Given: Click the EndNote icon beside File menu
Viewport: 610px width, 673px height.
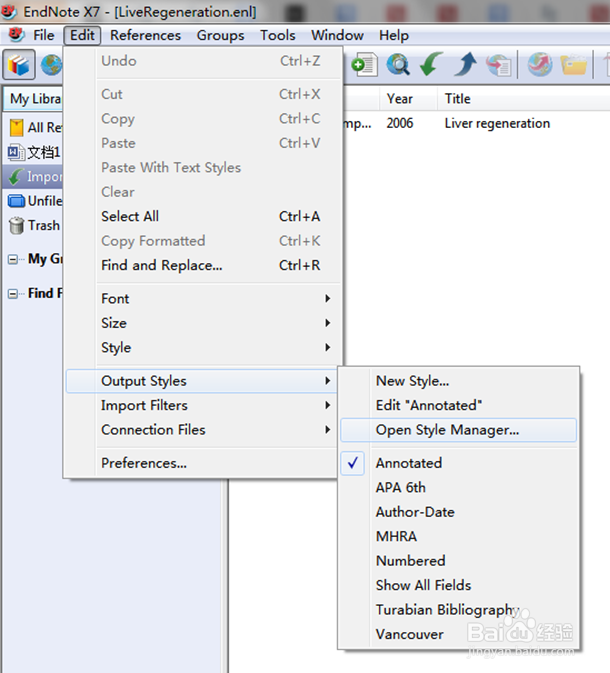Looking at the screenshot, I should click(x=16, y=35).
